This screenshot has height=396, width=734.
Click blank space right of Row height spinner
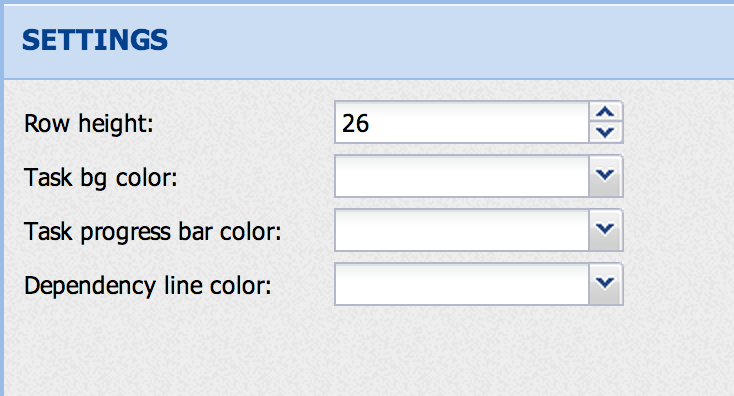679,122
